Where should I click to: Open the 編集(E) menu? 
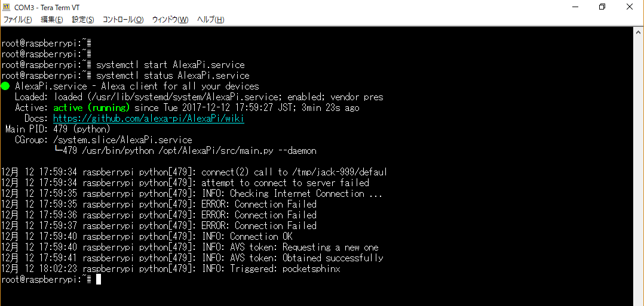(52, 20)
